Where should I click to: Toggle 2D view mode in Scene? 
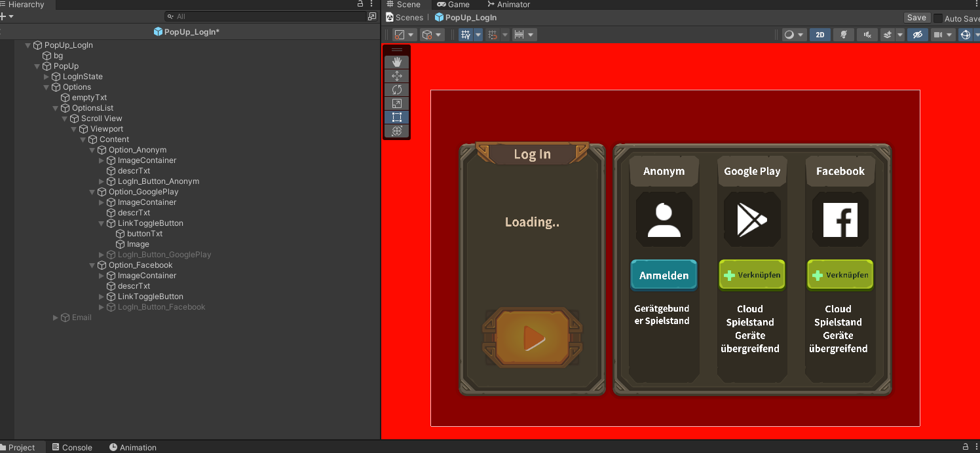point(820,35)
